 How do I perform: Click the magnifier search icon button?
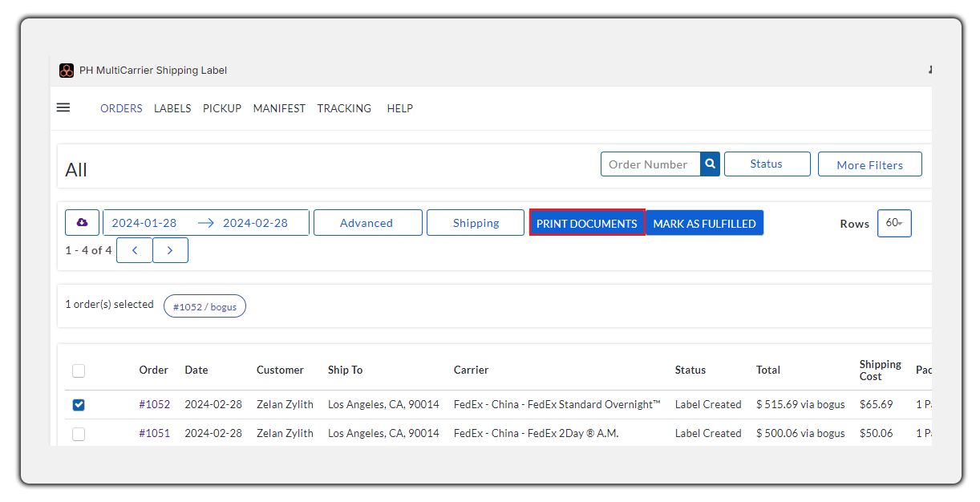pos(710,164)
